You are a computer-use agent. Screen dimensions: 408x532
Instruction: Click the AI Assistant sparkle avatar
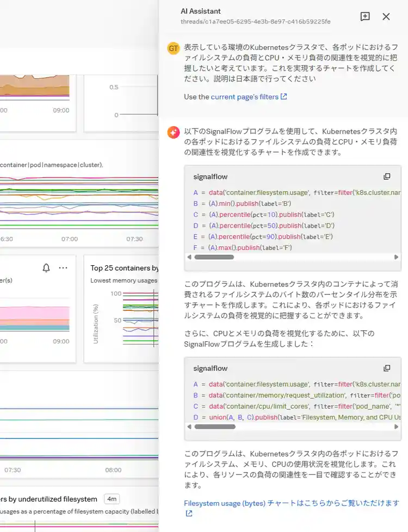click(x=173, y=133)
